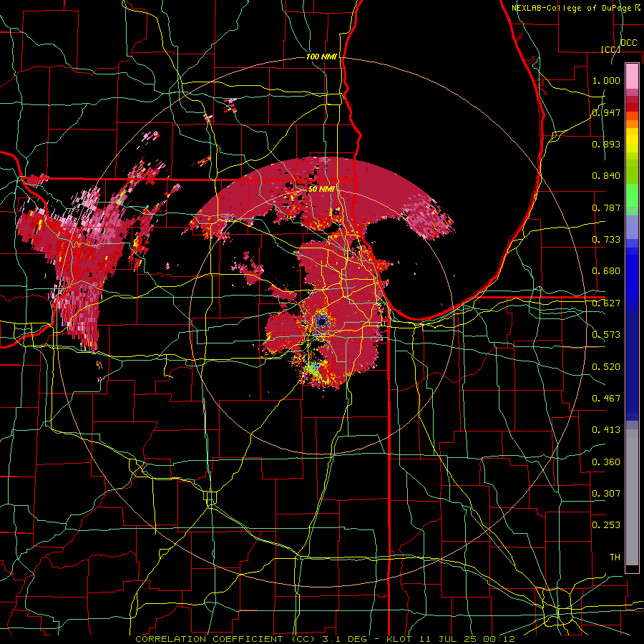Viewport: 644px width, 644px height.
Task: Pick the gray band of the color scale
Action: (632, 496)
